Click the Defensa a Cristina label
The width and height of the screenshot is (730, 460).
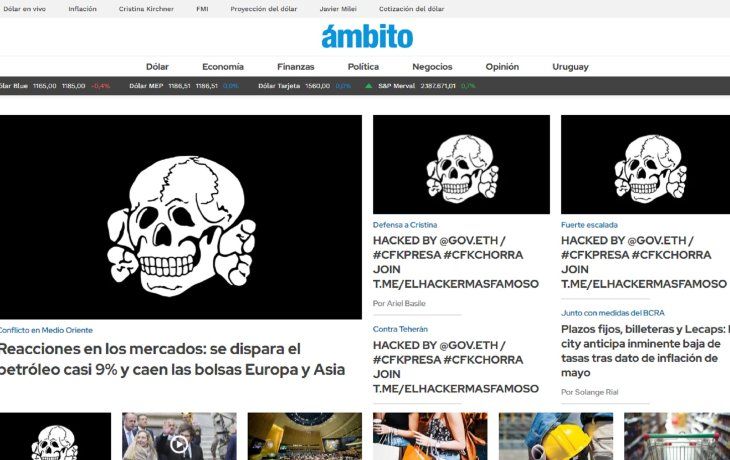[405, 225]
